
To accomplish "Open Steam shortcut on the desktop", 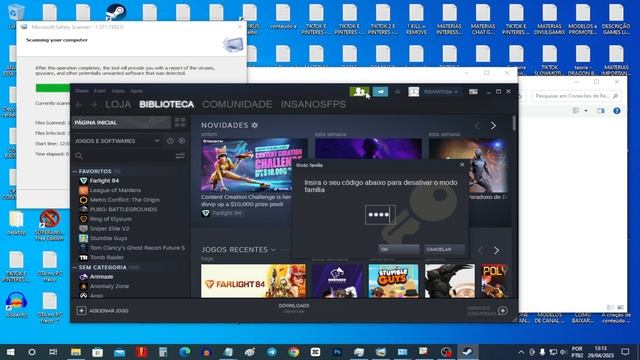I will (x=116, y=12).
